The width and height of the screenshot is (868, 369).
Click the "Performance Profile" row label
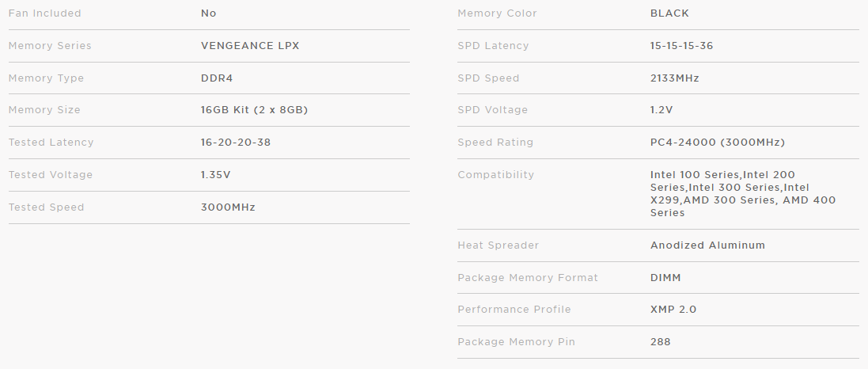[x=514, y=310]
